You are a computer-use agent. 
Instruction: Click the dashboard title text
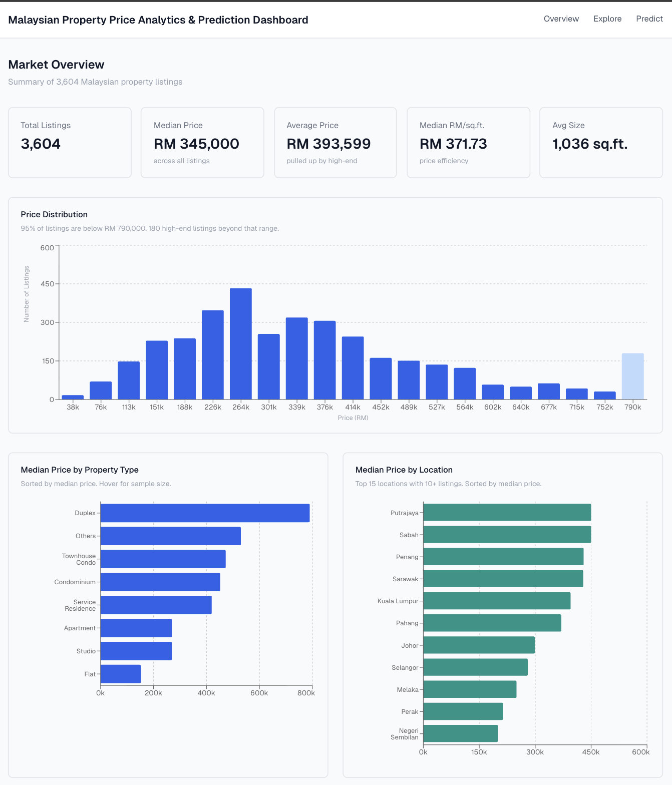(158, 20)
